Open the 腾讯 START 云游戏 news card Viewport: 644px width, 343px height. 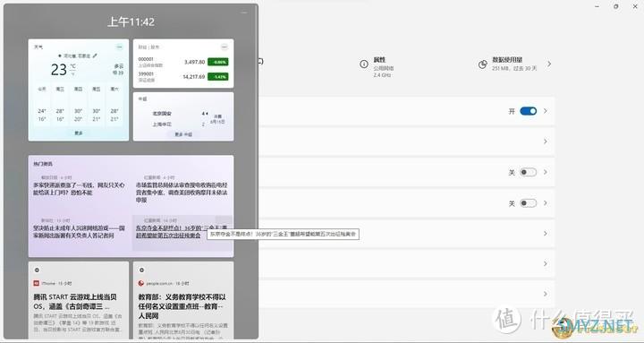pyautogui.click(x=79, y=300)
